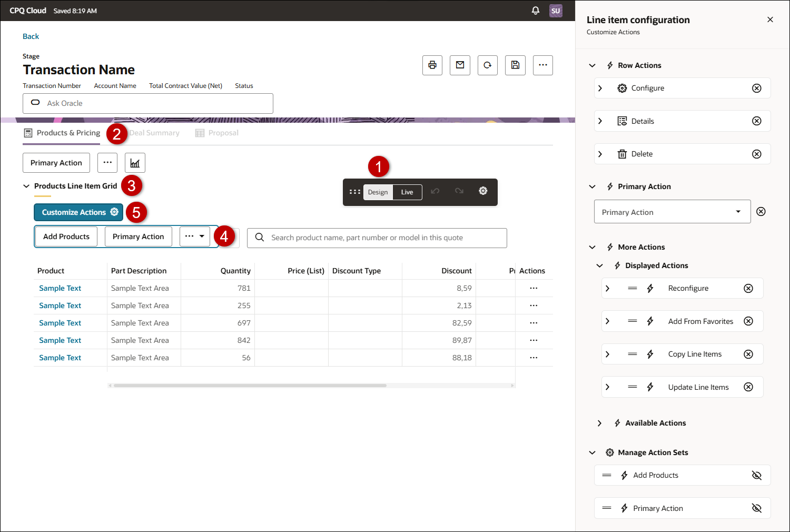Hide the Primary Action action set

[x=757, y=508]
